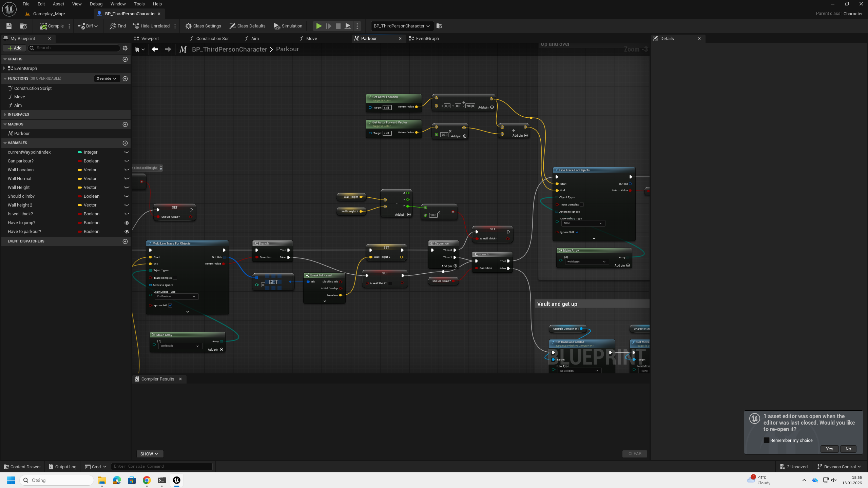
Task: Switch to the EventGraph tab
Action: (427, 38)
